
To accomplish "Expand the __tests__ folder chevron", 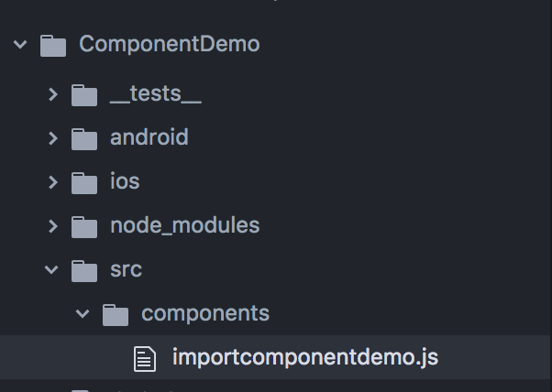I will point(53,94).
